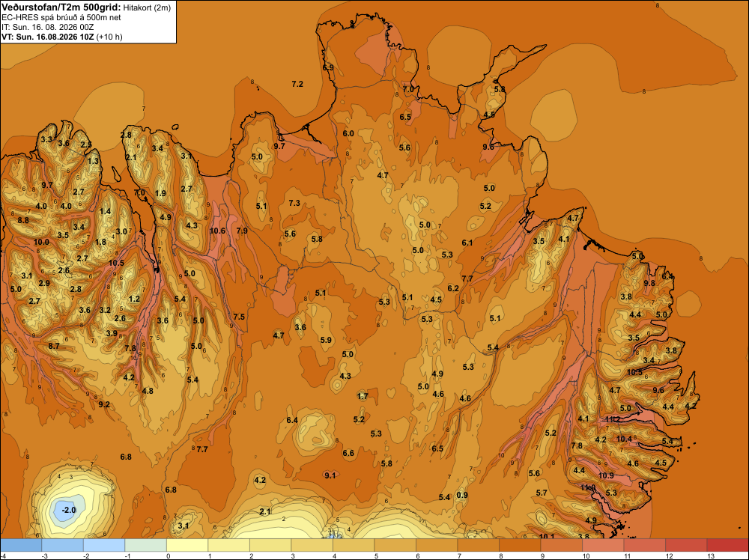Pick the legend swatch between 4 and 5
Viewport: 749px width, 560px height.
tap(354, 545)
